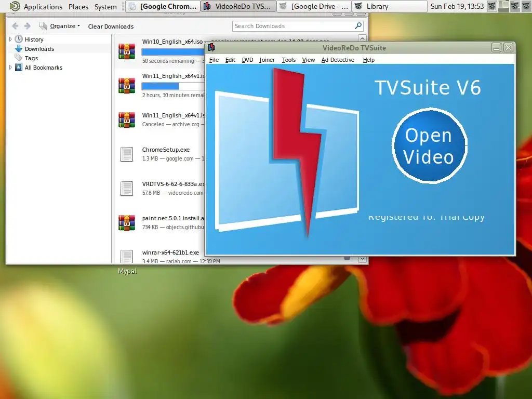Image resolution: width=532 pixels, height=399 pixels.
Task: Open the Edit menu in VideoReDo
Action: point(230,60)
